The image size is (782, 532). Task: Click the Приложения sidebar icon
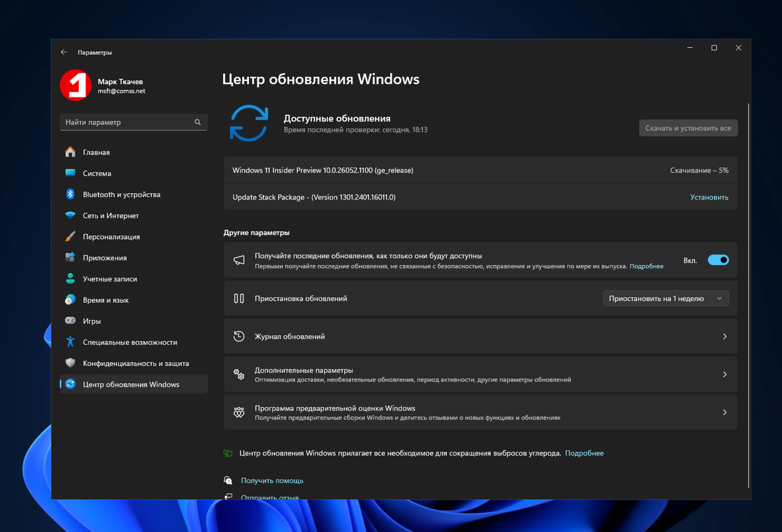click(x=70, y=257)
